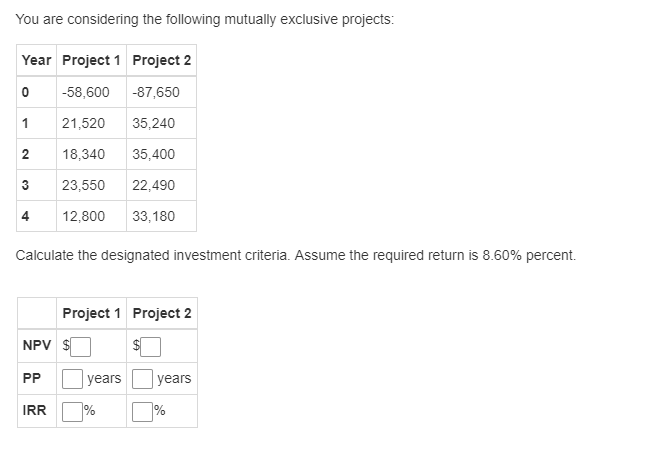
Task: Click the IRR row label
Action: click(x=34, y=411)
